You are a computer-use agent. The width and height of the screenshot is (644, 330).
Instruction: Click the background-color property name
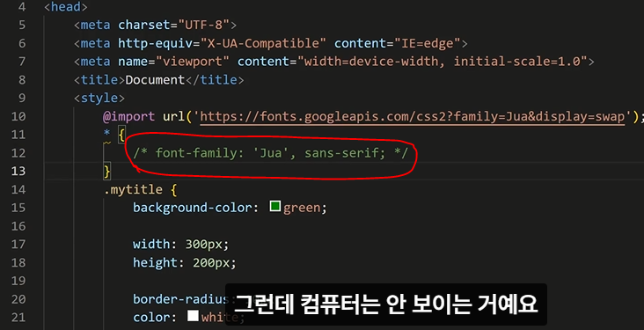192,208
